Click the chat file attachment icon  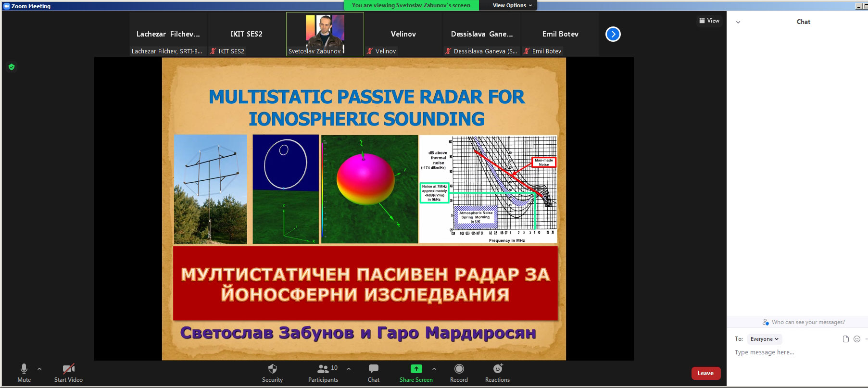pos(846,339)
